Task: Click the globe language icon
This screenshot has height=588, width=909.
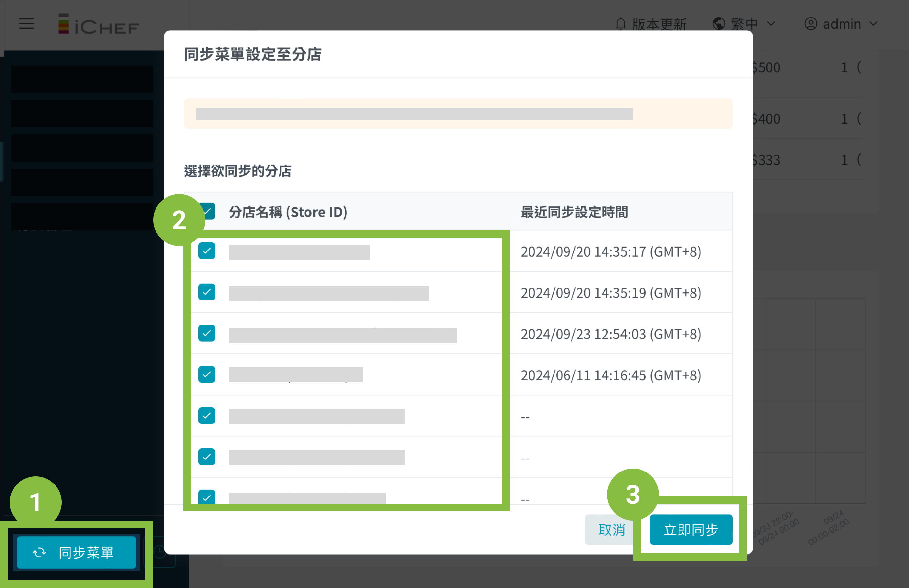Action: click(718, 24)
